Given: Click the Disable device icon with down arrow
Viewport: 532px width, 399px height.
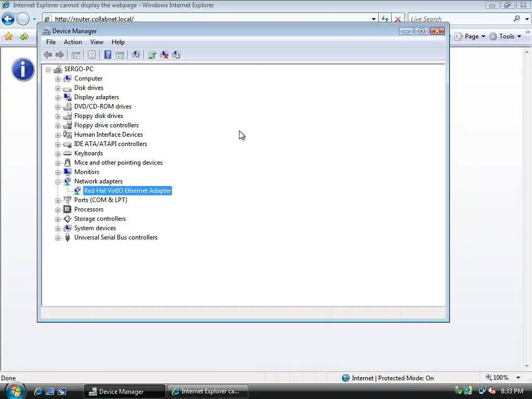Looking at the screenshot, I should (176, 55).
